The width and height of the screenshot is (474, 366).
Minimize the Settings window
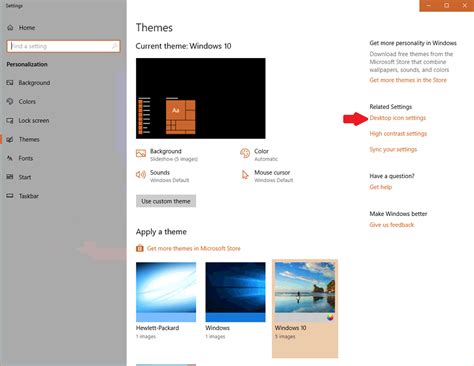[429, 5]
